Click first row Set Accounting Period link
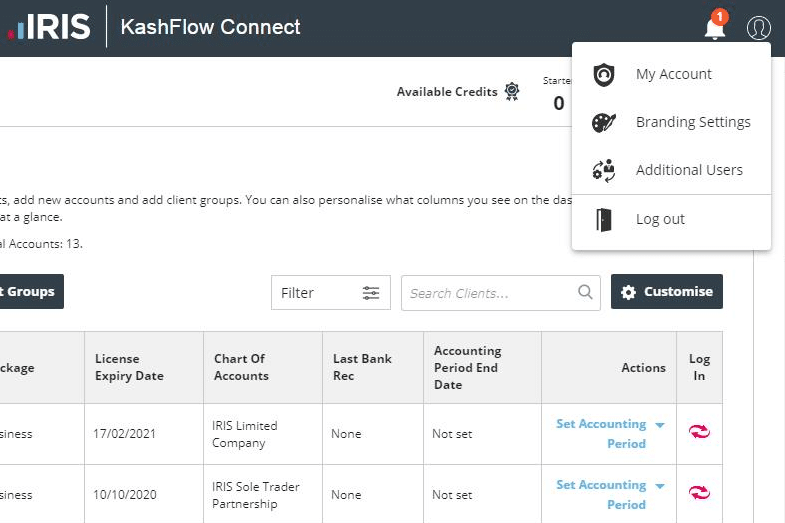The image size is (785, 523). coord(601,433)
